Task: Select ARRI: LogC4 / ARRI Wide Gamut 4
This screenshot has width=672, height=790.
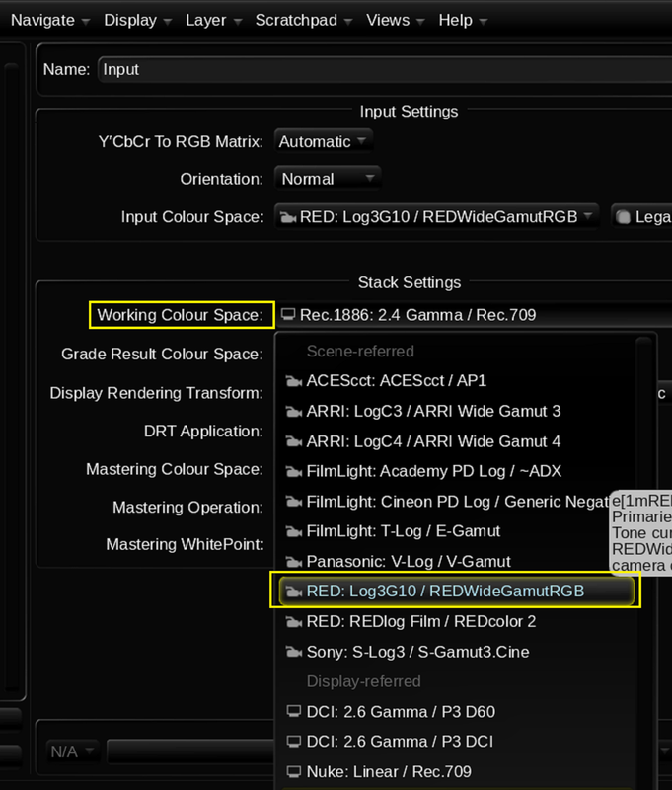Action: 457,441
